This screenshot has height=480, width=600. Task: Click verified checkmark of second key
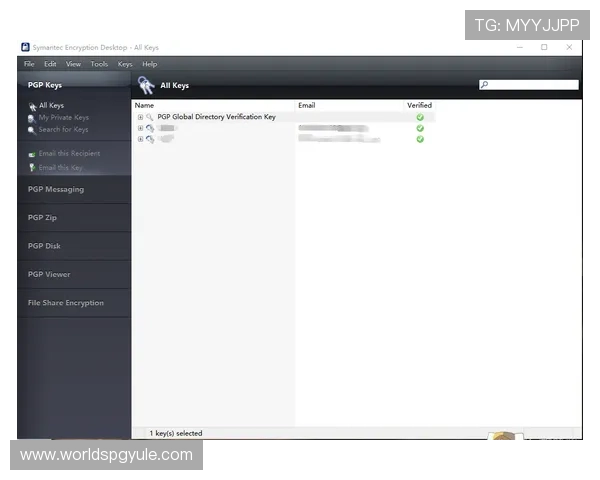[x=420, y=128]
